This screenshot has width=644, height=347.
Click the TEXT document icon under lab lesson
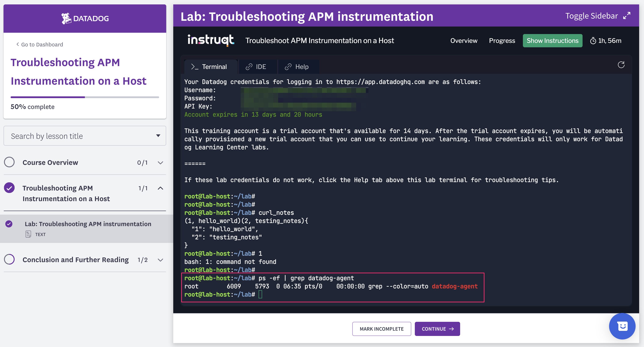click(x=28, y=234)
